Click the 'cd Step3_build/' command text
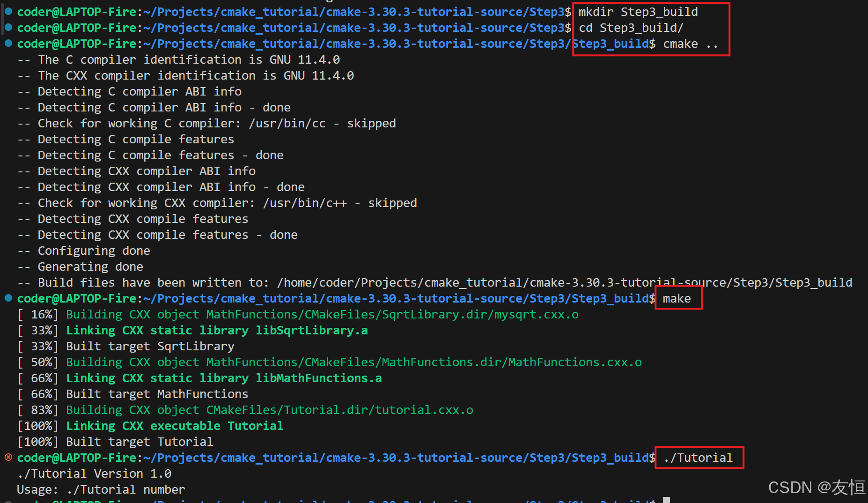 pos(631,28)
